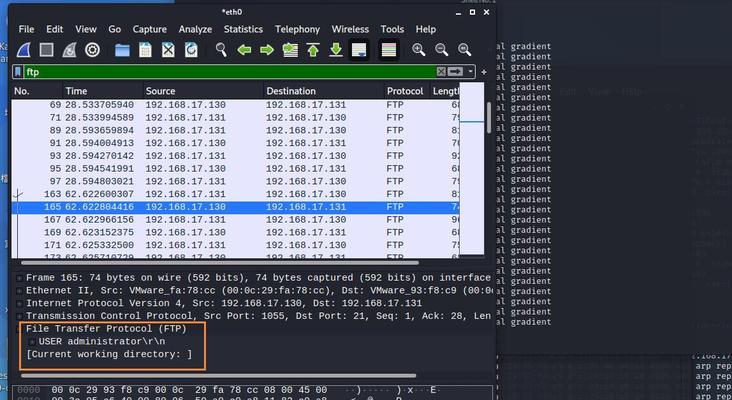
Task: Restart the current capture
Action: [69, 50]
